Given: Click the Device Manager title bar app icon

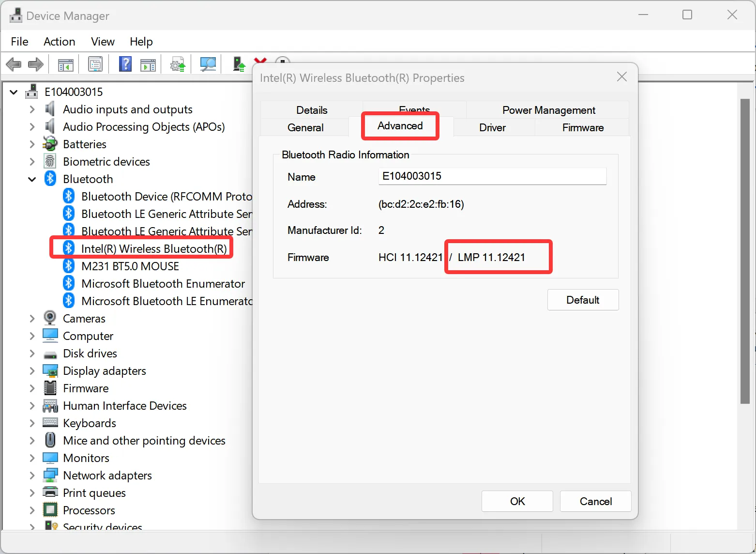Looking at the screenshot, I should pyautogui.click(x=15, y=15).
